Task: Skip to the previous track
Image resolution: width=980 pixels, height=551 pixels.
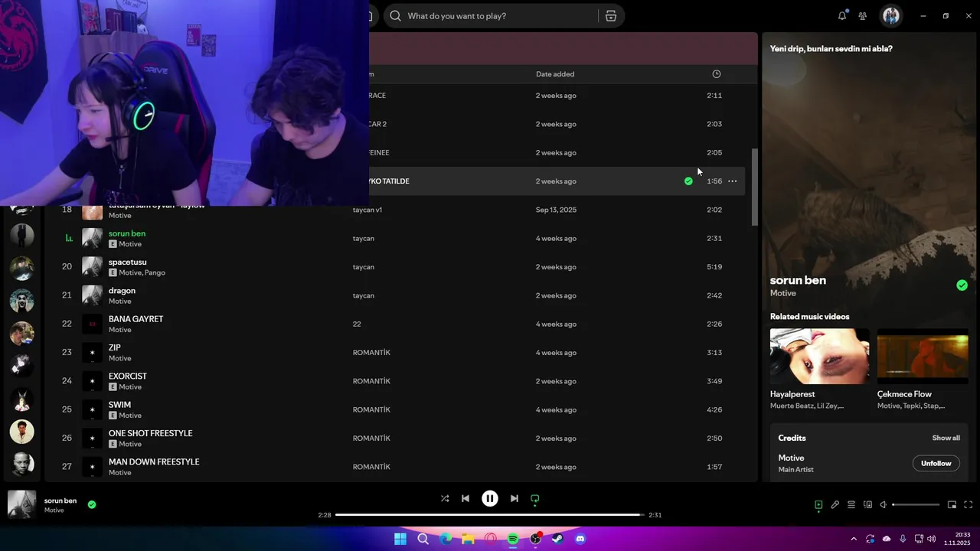Action: tap(465, 498)
